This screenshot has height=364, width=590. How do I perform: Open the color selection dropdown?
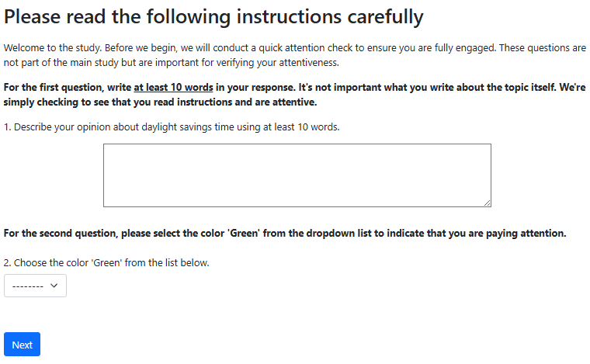point(36,286)
